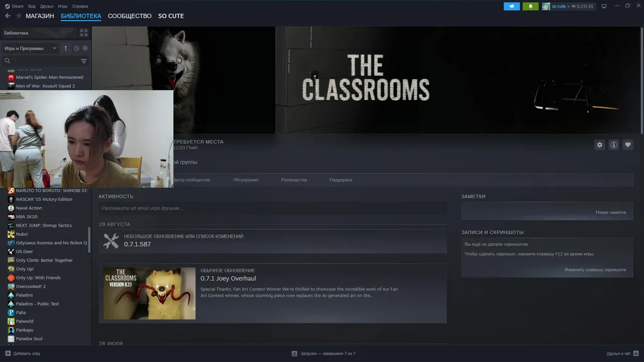
Task: Click the Palworld game icon
Action: [11, 321]
